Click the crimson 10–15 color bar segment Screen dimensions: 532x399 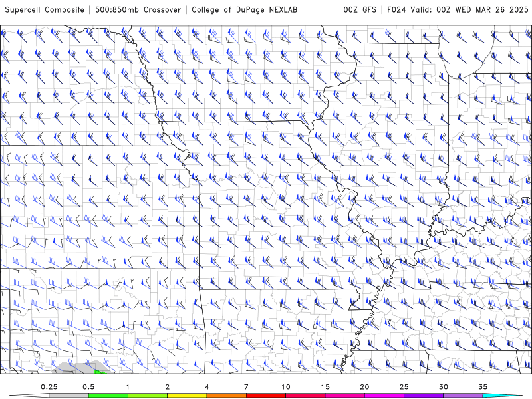(x=305, y=396)
